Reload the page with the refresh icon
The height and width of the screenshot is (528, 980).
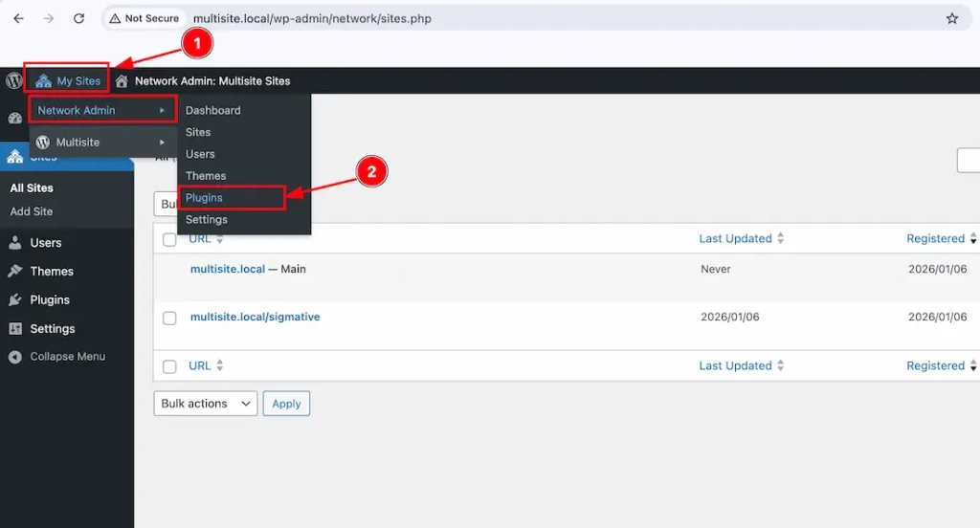click(x=78, y=19)
